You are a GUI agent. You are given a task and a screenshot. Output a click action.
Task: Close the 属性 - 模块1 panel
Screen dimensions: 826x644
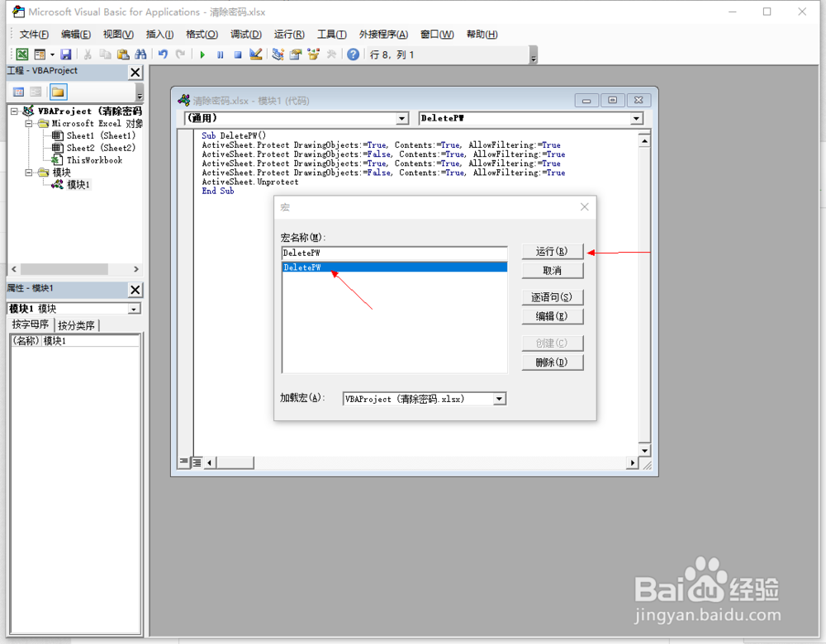click(x=135, y=290)
